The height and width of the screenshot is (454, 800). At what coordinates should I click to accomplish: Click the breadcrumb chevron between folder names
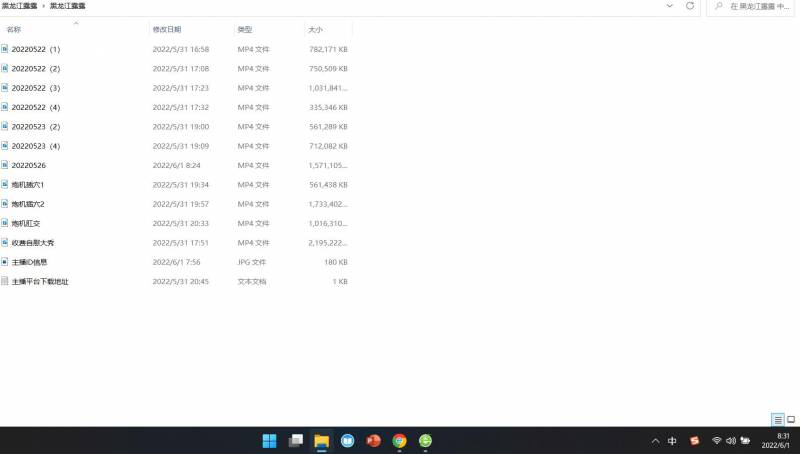(x=44, y=6)
